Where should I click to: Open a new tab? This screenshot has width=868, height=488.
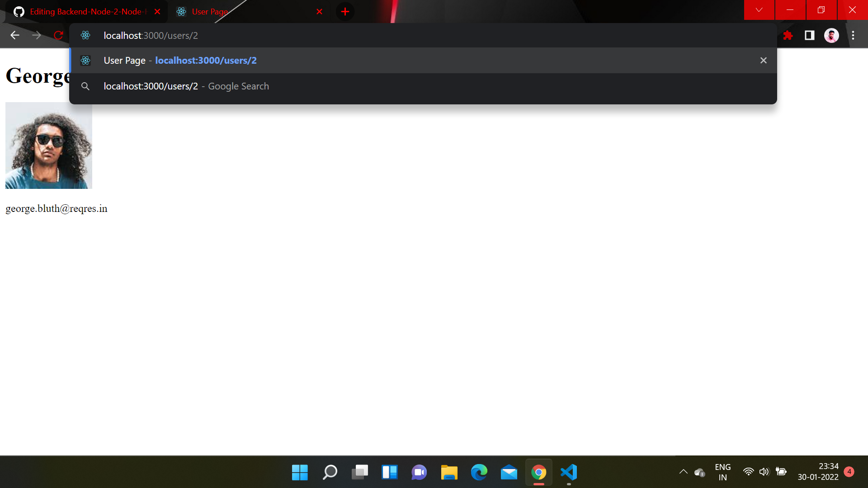click(345, 12)
